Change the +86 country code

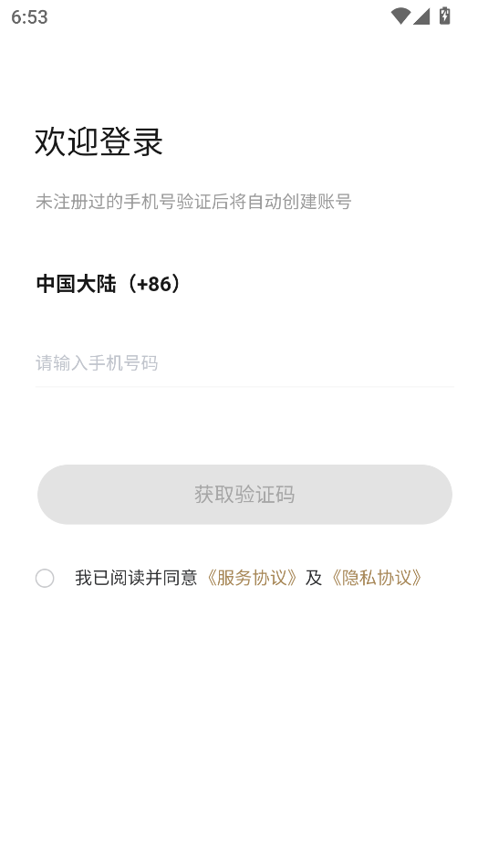pyautogui.click(x=154, y=284)
